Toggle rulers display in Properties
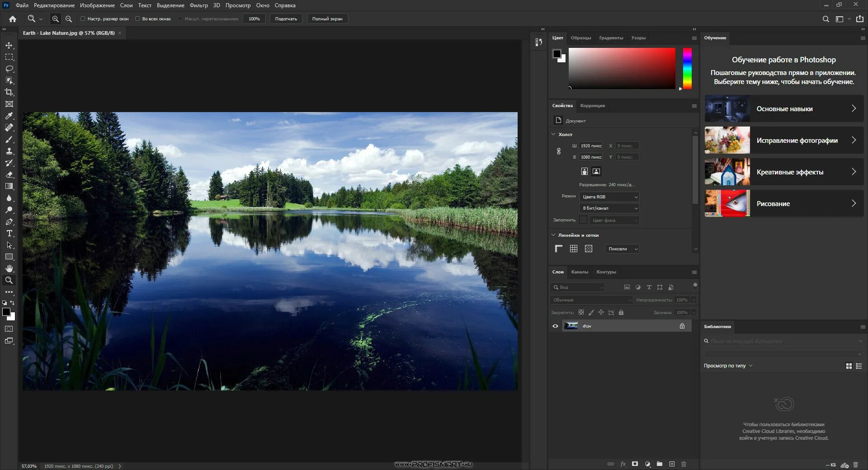The width and height of the screenshot is (868, 470). 559,249
